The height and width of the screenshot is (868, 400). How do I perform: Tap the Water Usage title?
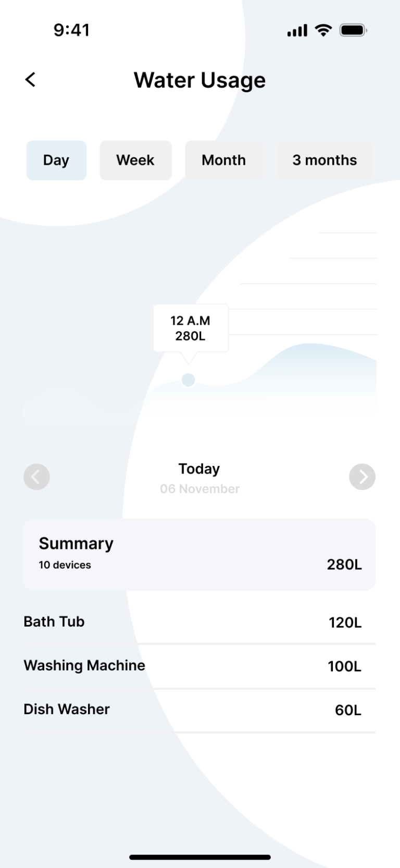(x=200, y=80)
